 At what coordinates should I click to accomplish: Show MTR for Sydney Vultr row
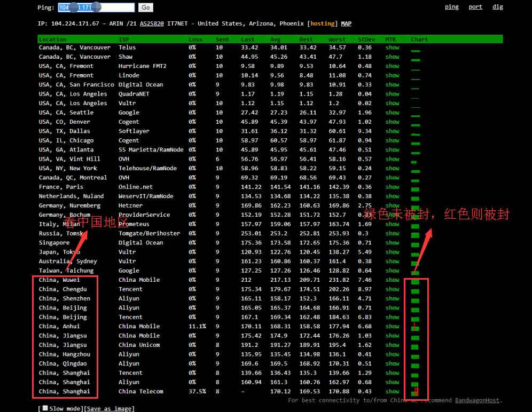point(392,261)
